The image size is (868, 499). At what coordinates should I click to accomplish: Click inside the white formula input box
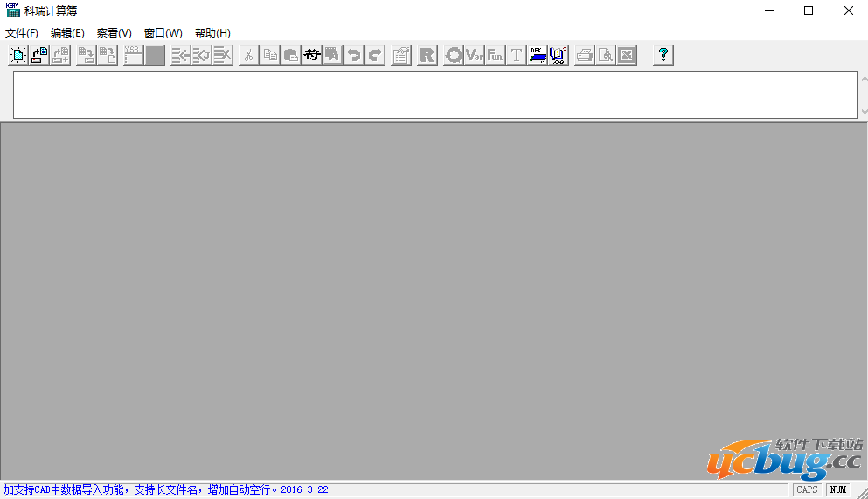[434, 94]
